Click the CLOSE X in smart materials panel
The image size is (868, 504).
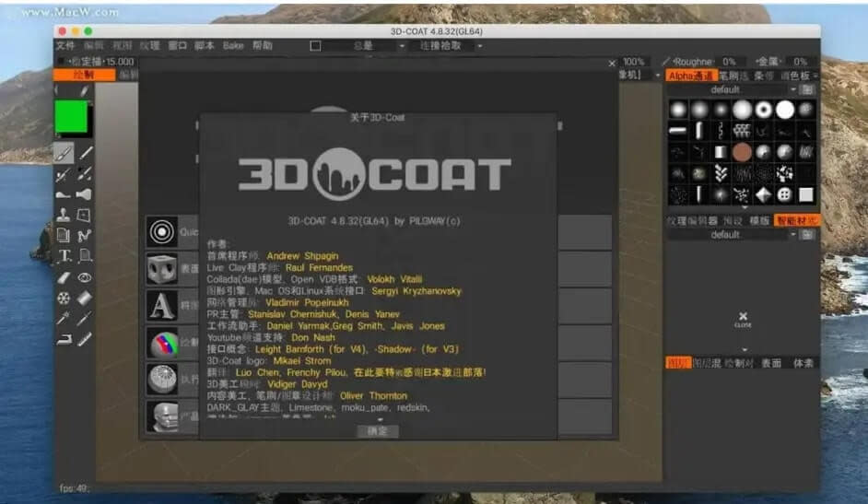tap(743, 319)
